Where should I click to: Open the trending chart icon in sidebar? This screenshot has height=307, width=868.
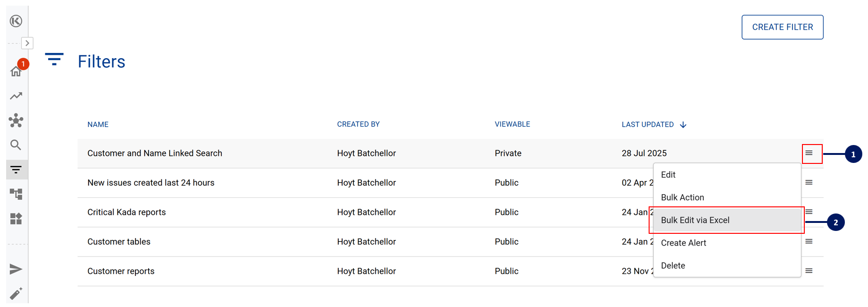click(16, 96)
